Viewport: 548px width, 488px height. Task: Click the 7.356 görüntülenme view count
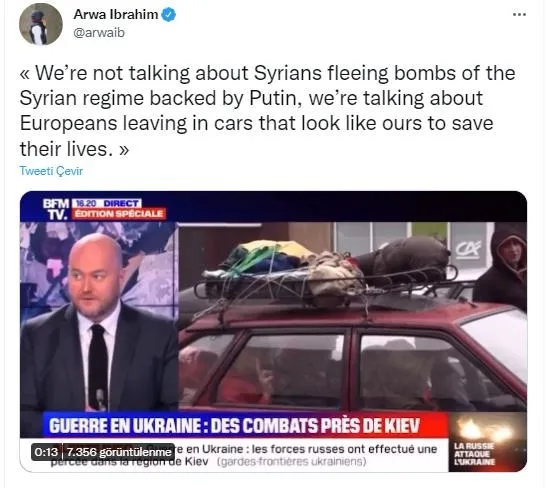[x=118, y=452]
